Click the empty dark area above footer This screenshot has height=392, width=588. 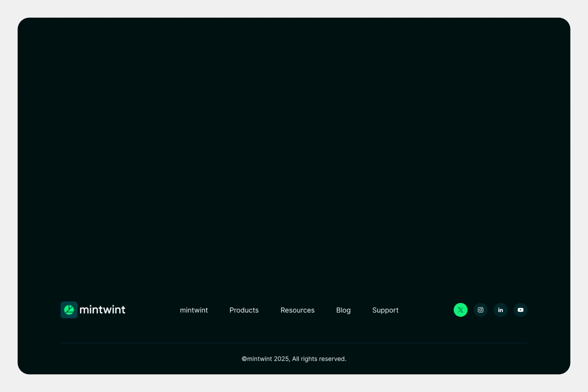(x=294, y=147)
